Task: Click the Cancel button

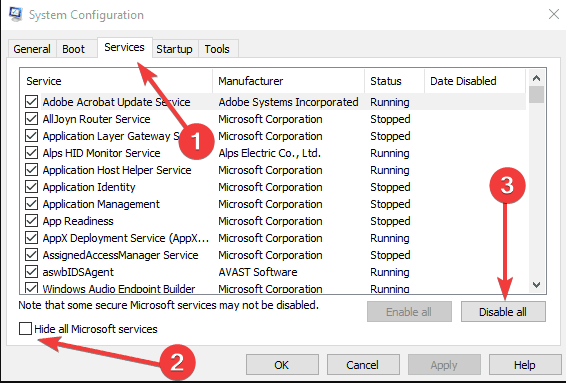Action: (x=363, y=365)
